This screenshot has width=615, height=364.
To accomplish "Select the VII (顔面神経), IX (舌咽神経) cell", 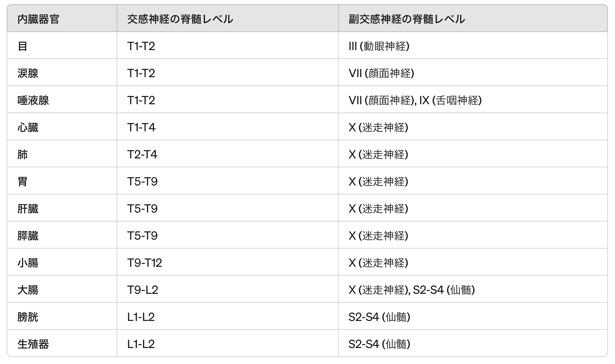I will (x=415, y=100).
